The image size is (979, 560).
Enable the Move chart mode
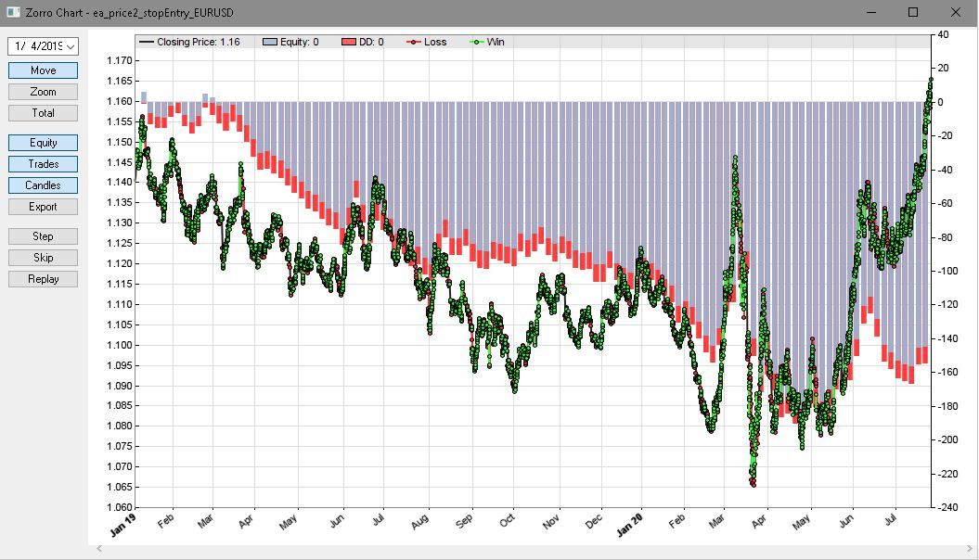point(43,70)
